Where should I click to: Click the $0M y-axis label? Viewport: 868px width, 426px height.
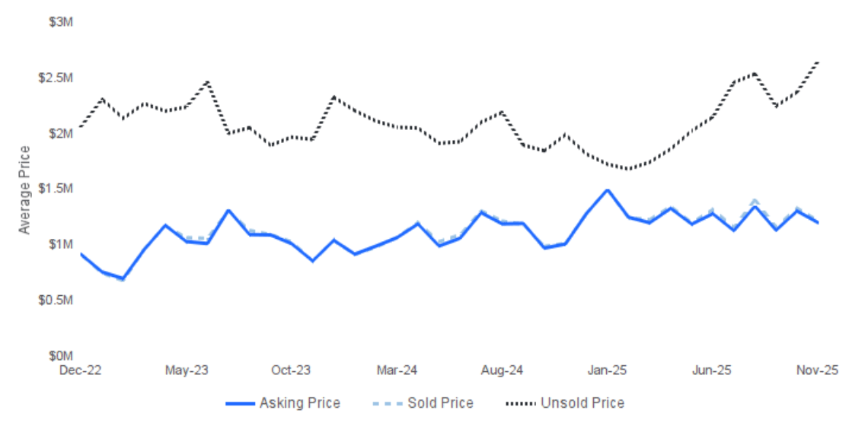point(60,355)
